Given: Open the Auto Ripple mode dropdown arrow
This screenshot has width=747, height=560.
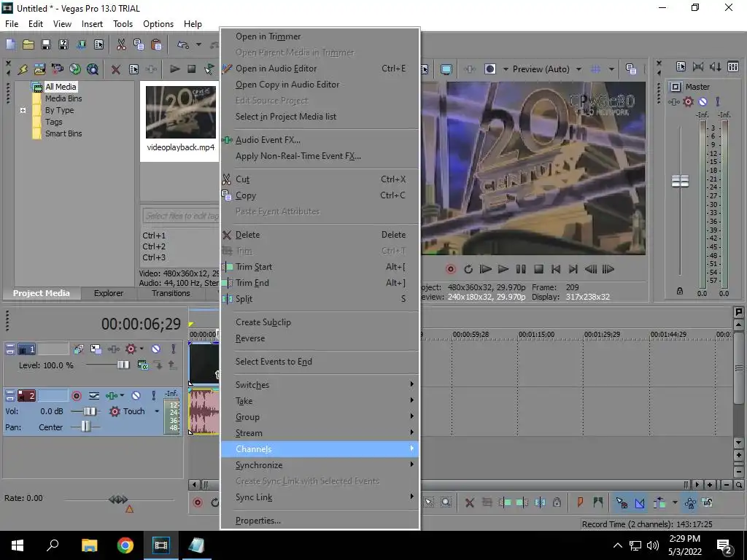Looking at the screenshot, I should 675,502.
